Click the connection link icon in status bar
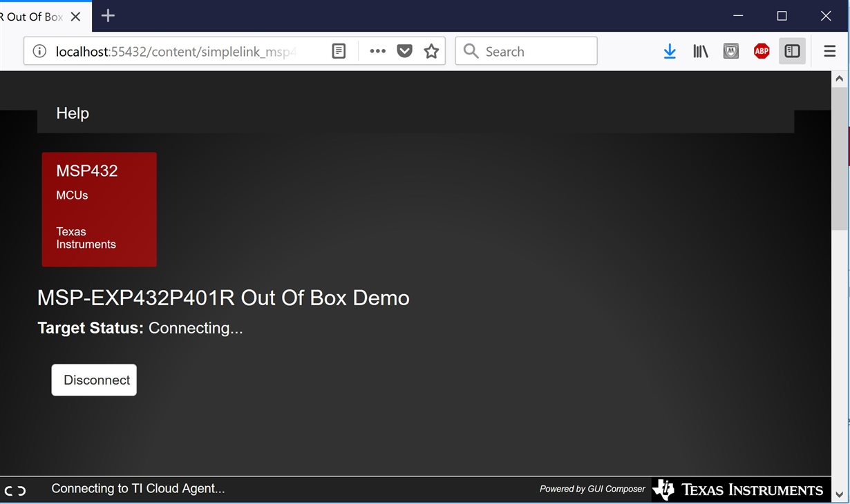The width and height of the screenshot is (850, 504). 15,491
